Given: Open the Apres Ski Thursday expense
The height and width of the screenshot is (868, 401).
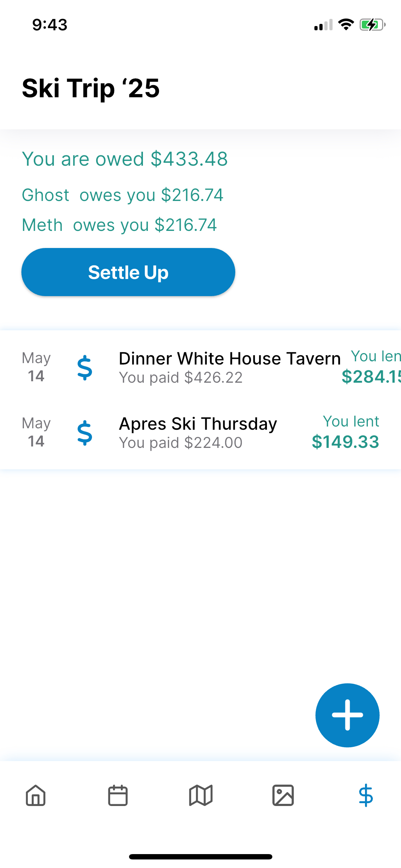Looking at the screenshot, I should pyautogui.click(x=200, y=433).
